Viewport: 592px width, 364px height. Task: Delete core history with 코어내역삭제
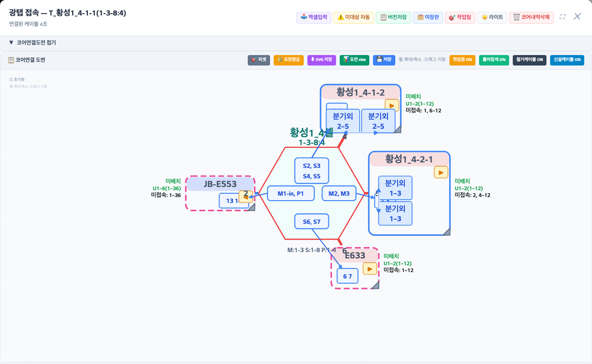coord(531,17)
